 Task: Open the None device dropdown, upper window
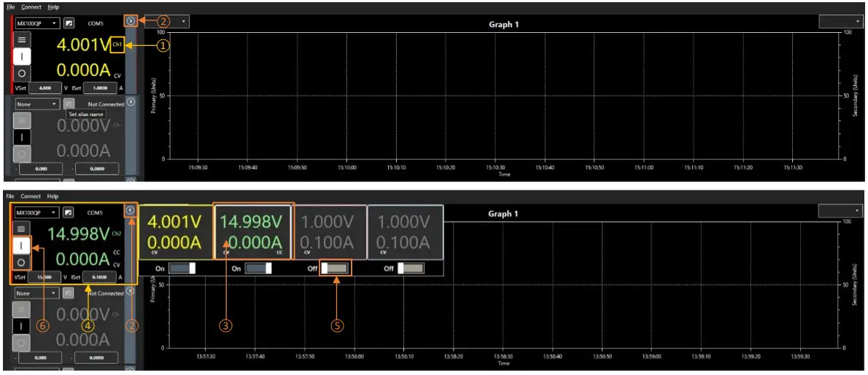tap(37, 104)
